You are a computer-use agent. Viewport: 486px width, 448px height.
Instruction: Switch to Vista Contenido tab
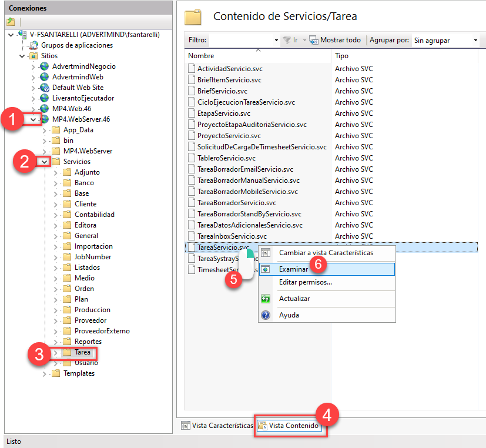point(289,426)
